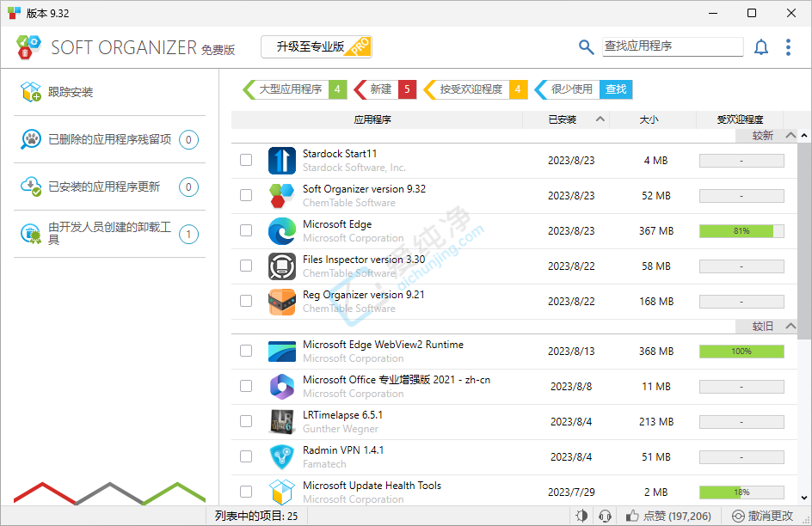Click the WebView2 Runtime 100% popularity bar

point(741,352)
